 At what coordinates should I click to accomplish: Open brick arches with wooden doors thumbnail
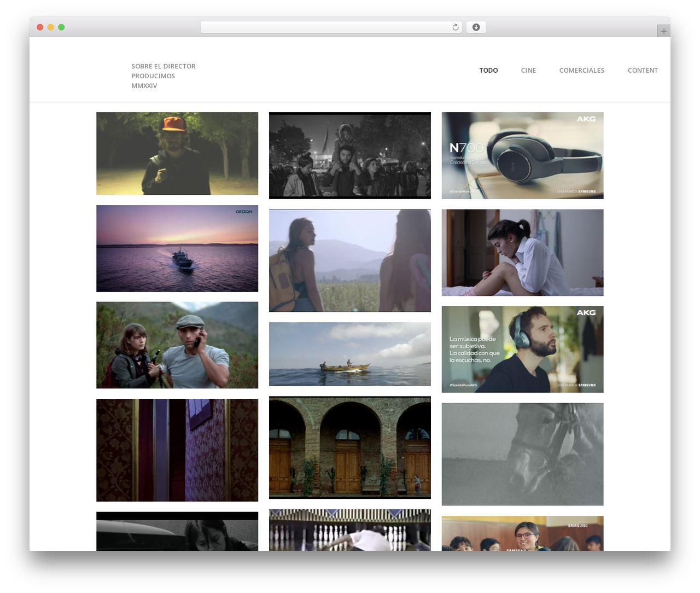350,447
